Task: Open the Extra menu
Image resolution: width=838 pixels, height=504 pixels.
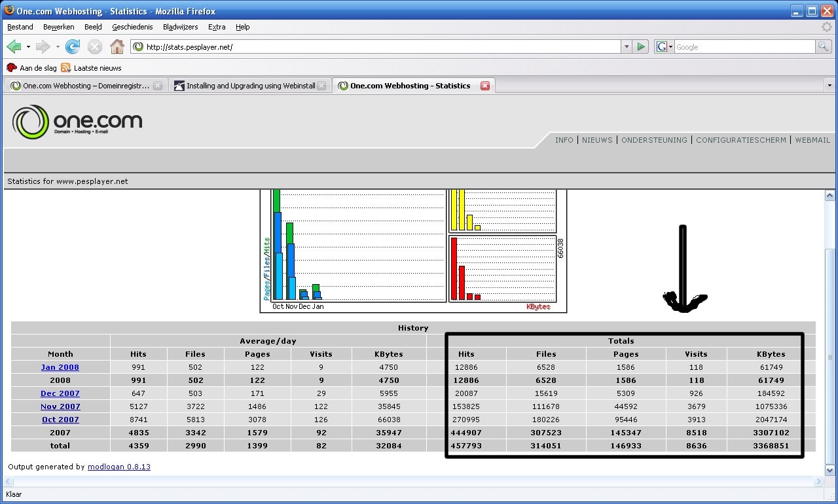Action: pos(217,27)
